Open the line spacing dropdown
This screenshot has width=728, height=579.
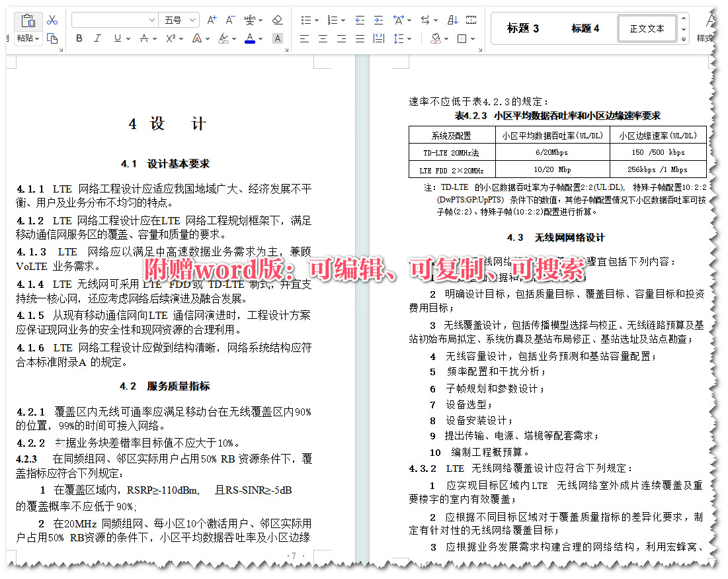pos(399,38)
